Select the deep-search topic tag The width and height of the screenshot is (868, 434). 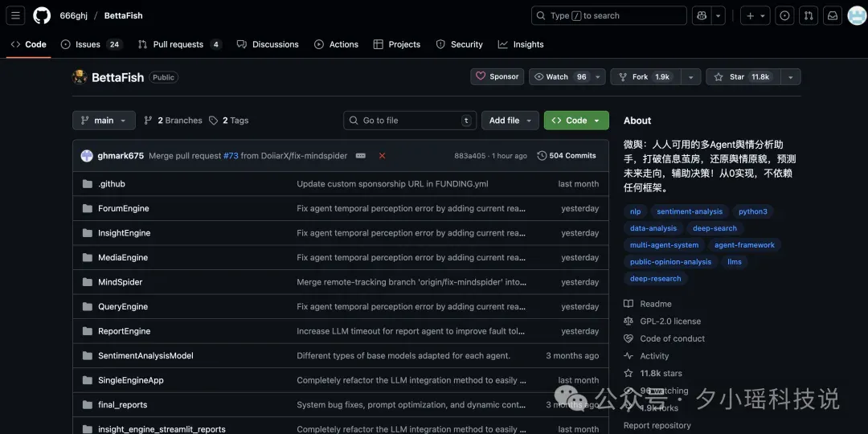coord(714,228)
